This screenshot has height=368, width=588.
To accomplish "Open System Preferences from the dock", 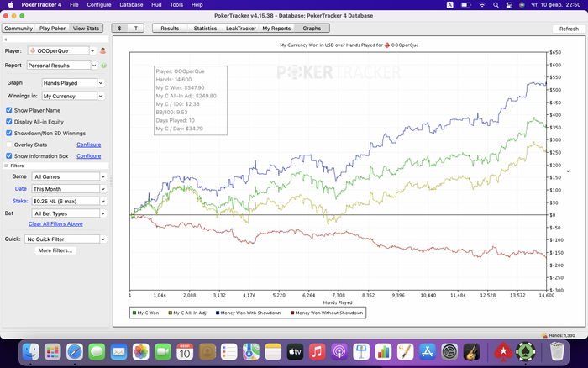I will (x=449, y=352).
